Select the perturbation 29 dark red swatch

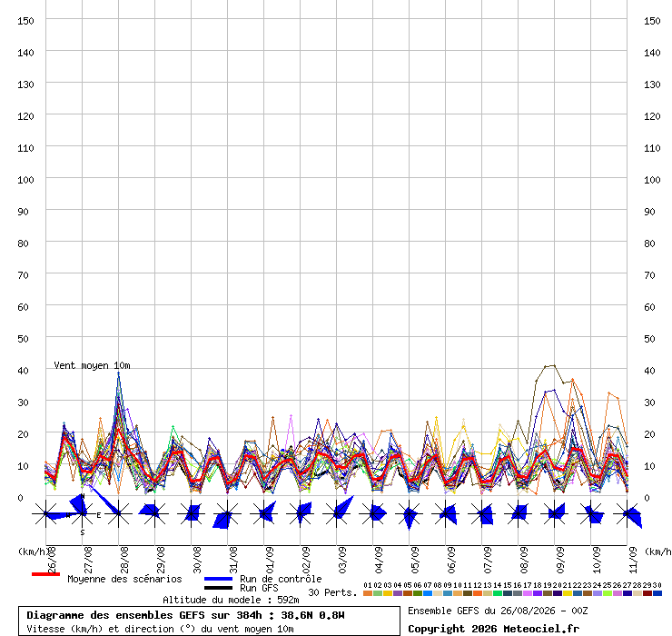[x=647, y=593]
